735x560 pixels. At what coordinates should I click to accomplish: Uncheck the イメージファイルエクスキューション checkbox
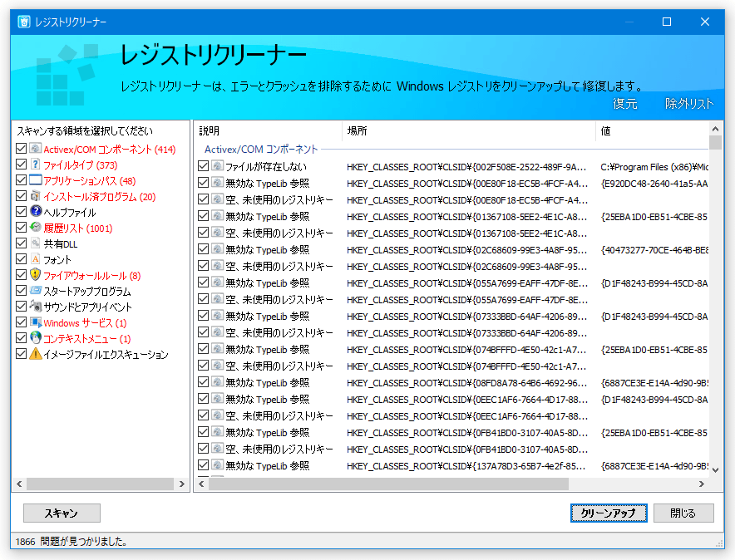21,354
